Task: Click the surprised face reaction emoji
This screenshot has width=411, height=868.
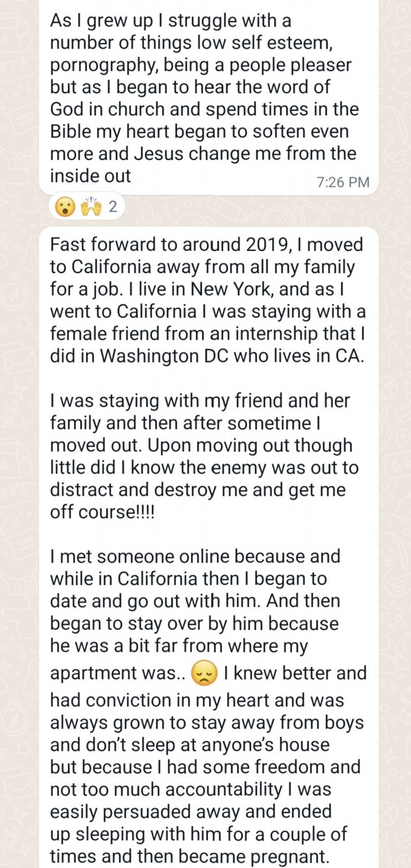Action: click(x=64, y=207)
